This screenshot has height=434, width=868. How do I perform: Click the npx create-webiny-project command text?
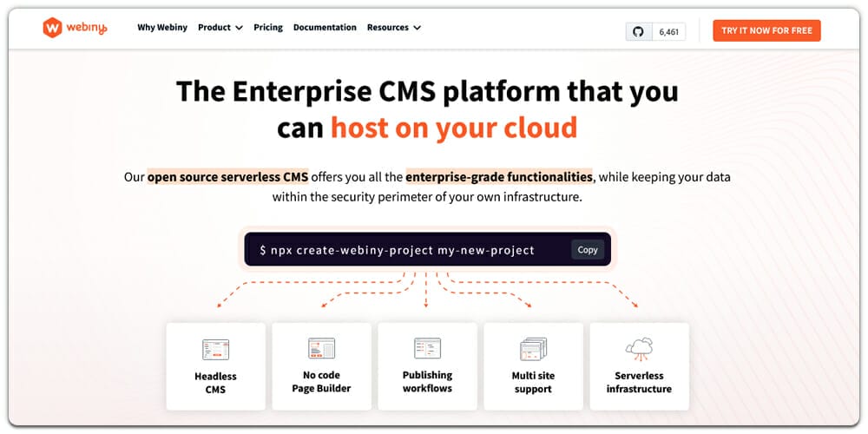(x=404, y=250)
